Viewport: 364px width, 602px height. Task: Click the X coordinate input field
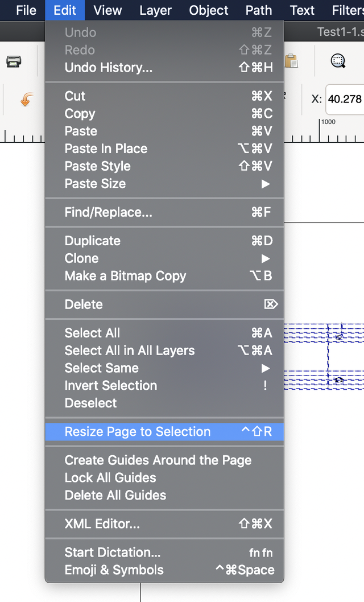(x=346, y=99)
